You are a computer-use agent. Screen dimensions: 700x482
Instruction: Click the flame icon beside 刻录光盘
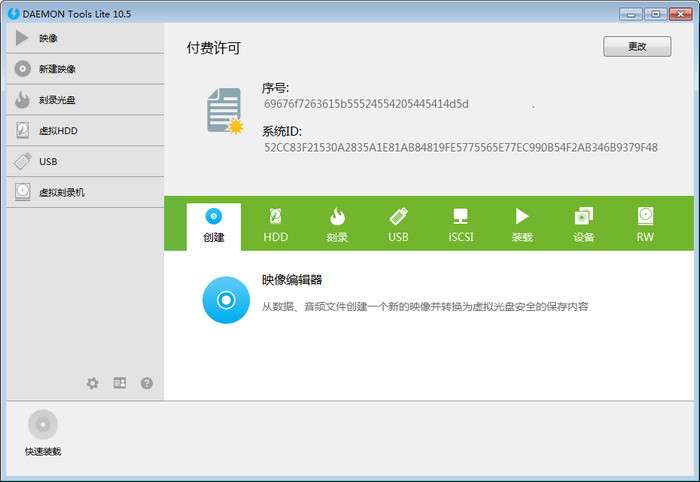[x=22, y=100]
